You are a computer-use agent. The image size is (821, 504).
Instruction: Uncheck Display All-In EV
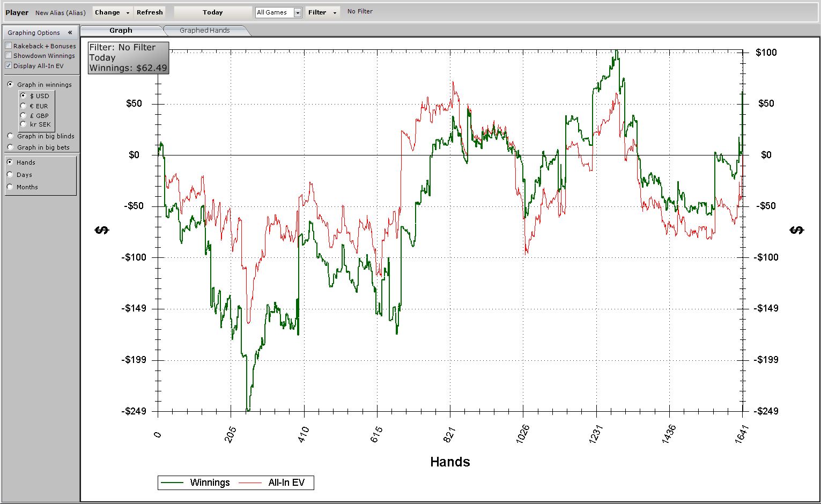9,66
